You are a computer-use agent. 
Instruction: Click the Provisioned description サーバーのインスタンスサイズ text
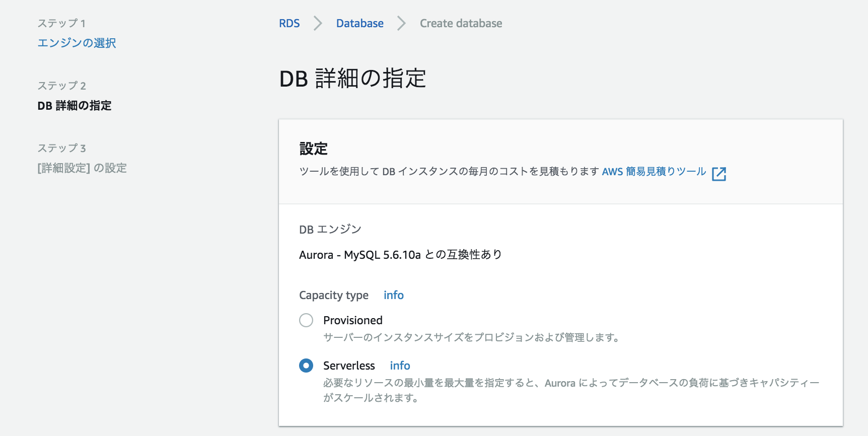(472, 337)
